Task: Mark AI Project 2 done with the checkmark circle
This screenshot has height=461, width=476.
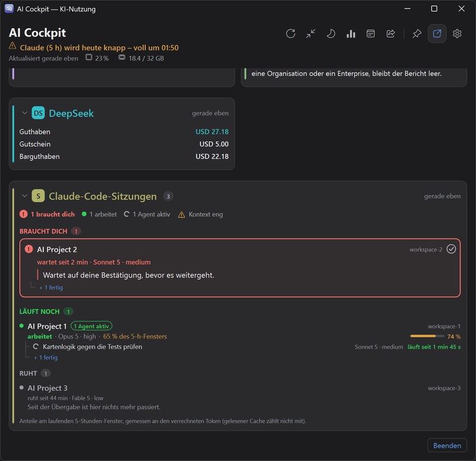Action: pyautogui.click(x=451, y=249)
